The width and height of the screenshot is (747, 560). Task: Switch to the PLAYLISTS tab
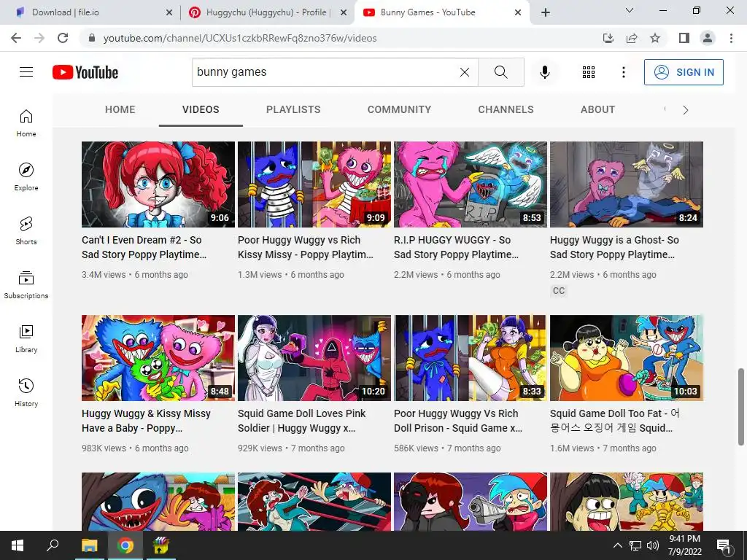coord(293,109)
